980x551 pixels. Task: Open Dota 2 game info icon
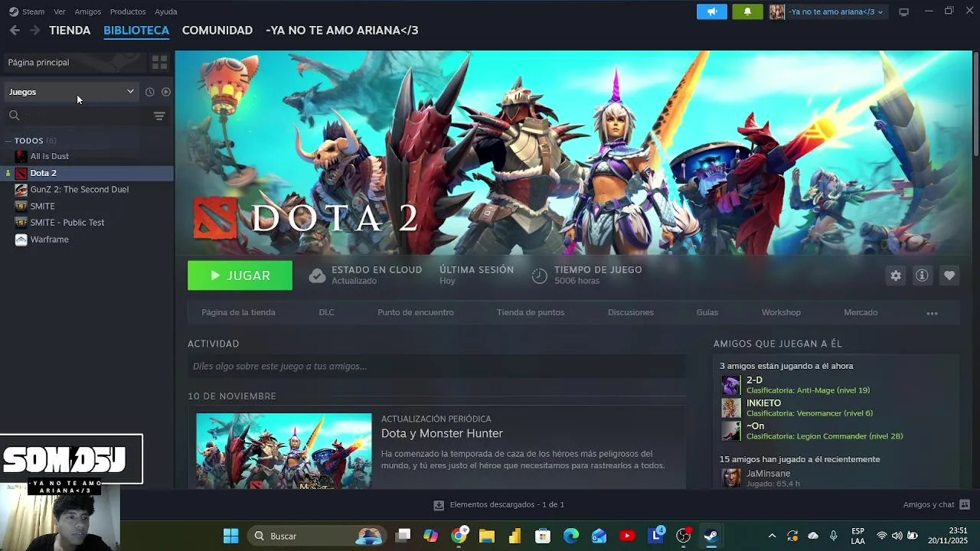922,275
